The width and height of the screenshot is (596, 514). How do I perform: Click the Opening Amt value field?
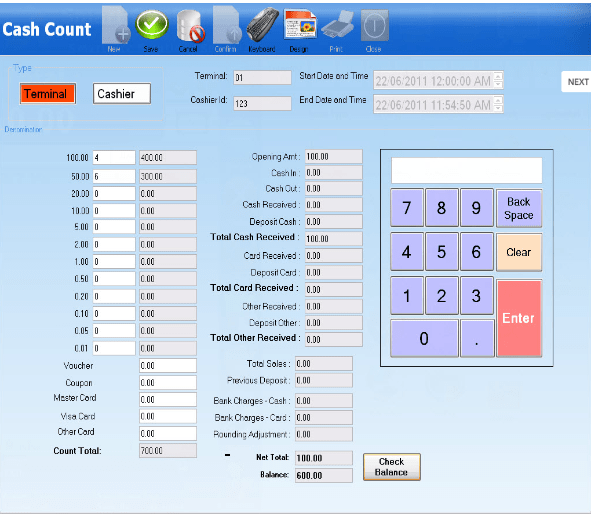click(334, 157)
